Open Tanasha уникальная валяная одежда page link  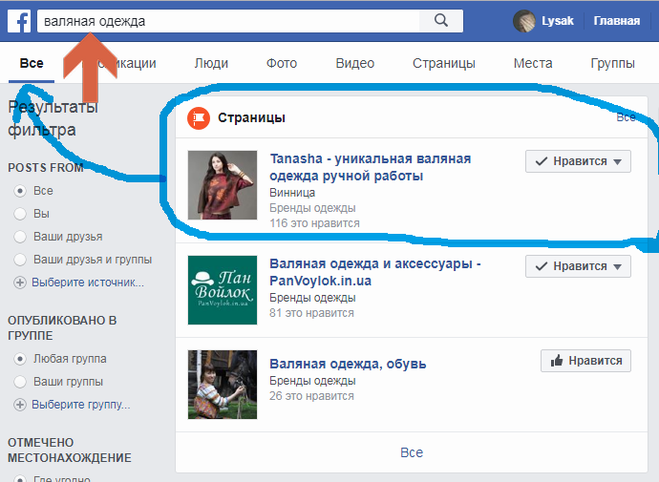(x=370, y=167)
